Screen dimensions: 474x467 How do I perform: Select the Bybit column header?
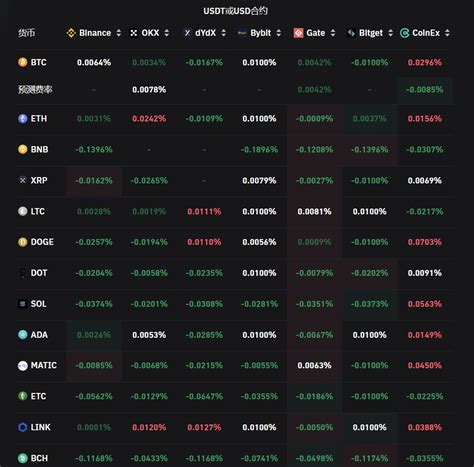point(259,33)
